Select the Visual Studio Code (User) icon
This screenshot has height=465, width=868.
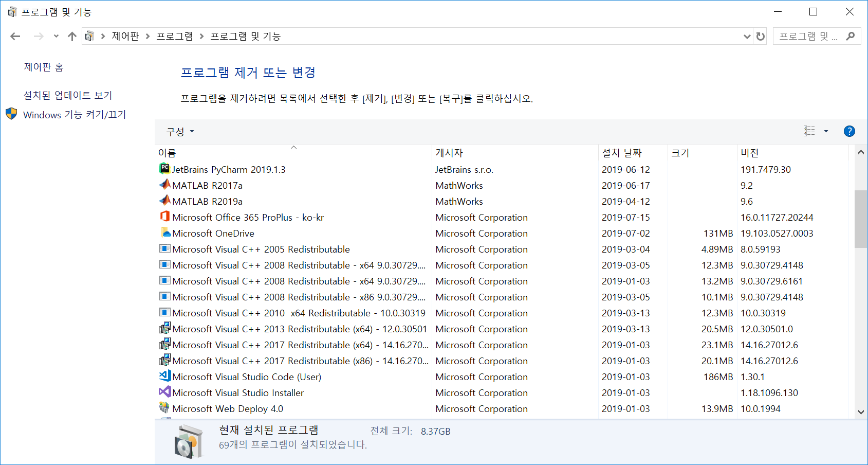pos(164,376)
